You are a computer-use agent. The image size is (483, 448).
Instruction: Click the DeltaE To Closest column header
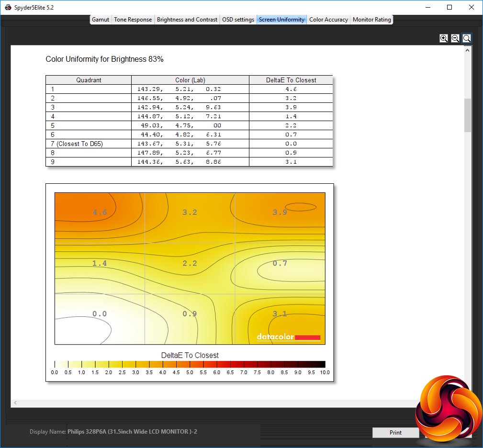(x=291, y=80)
